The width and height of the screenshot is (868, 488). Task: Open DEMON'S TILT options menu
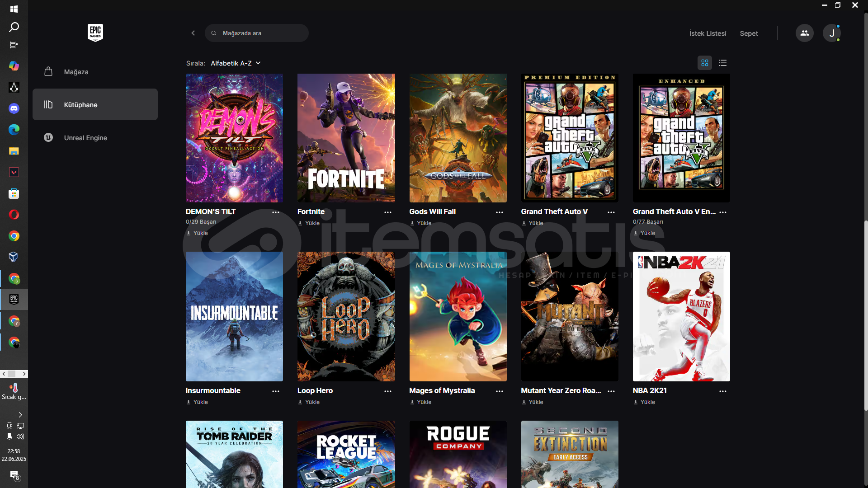[x=276, y=212]
